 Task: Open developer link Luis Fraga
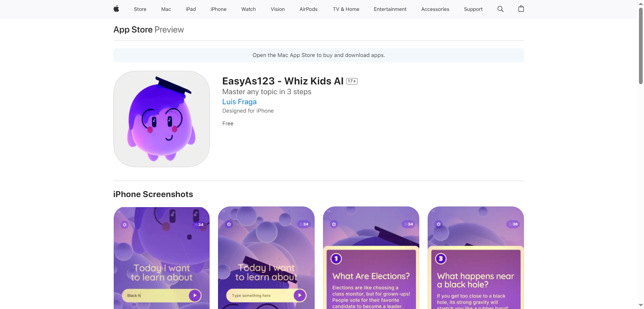(x=239, y=102)
